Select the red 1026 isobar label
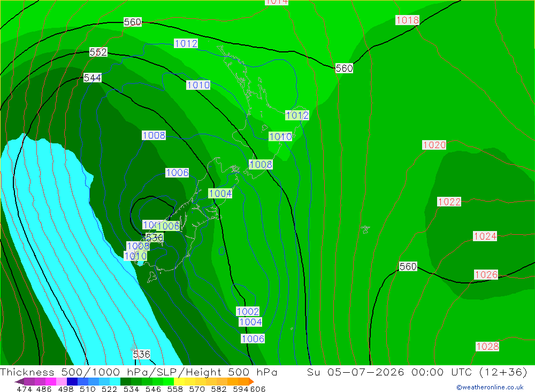535x392 pixels. (x=486, y=275)
